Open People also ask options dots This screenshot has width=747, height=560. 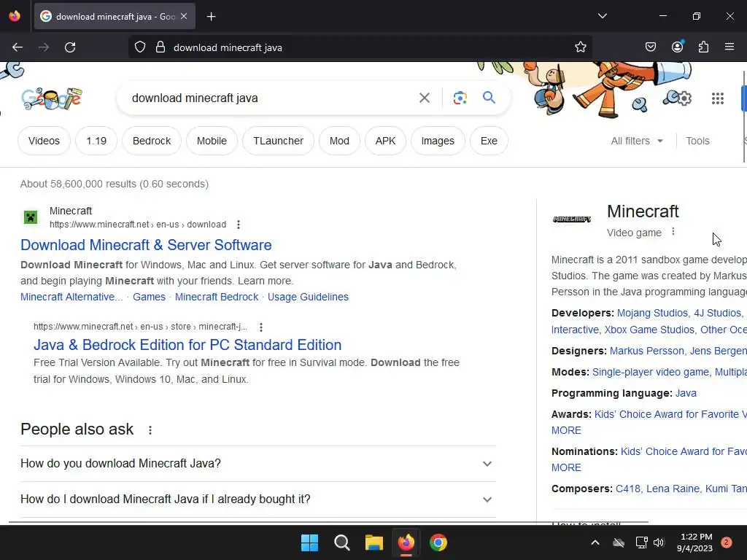[x=150, y=430]
